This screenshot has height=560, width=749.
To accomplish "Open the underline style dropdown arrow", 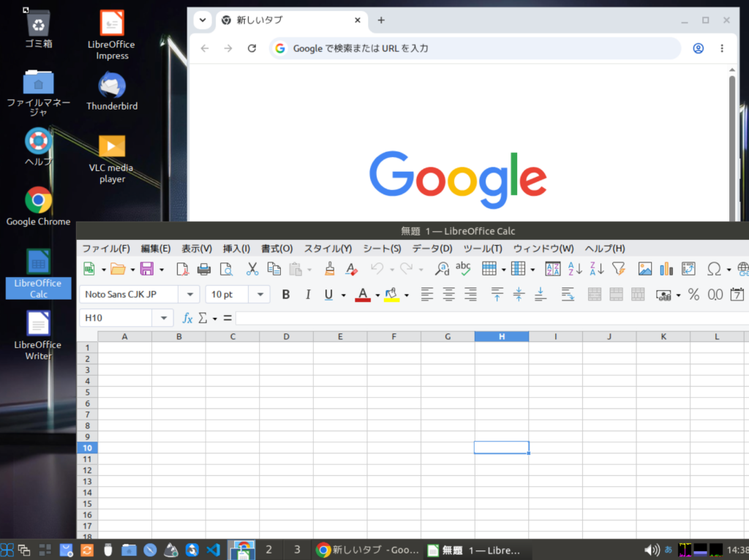I will (x=344, y=295).
